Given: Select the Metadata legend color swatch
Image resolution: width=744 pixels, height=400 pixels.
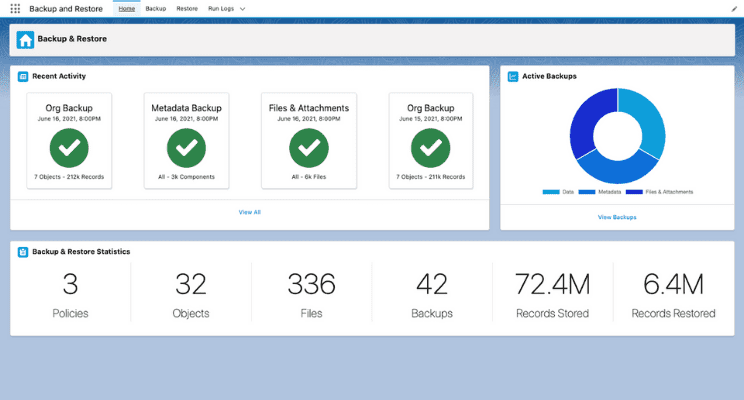Looking at the screenshot, I should [586, 191].
